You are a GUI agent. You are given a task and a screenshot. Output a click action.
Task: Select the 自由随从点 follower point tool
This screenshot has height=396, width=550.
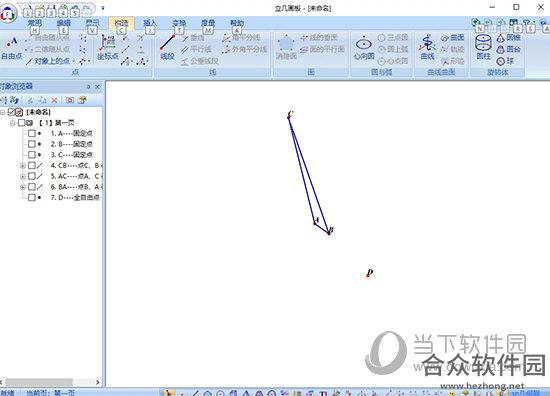(48, 38)
